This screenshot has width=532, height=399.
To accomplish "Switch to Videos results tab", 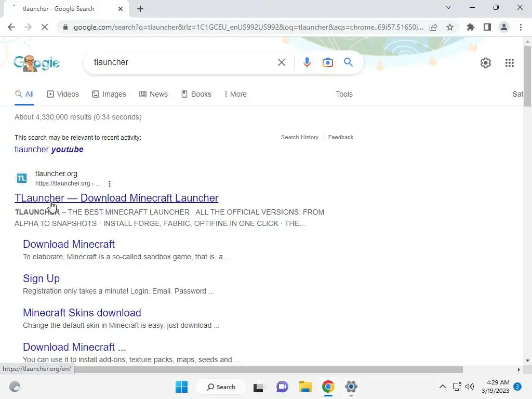I will [x=63, y=95].
